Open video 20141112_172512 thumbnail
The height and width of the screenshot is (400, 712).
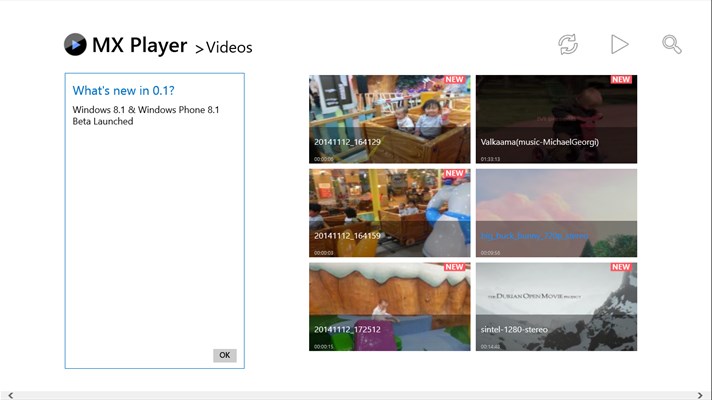coord(390,306)
